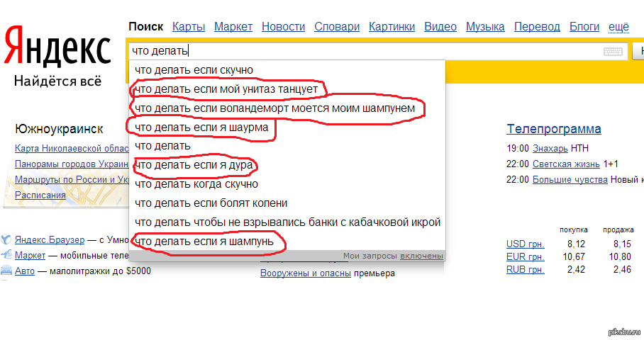Open the Блоги tab
The image size is (644, 340).
pos(584,27)
